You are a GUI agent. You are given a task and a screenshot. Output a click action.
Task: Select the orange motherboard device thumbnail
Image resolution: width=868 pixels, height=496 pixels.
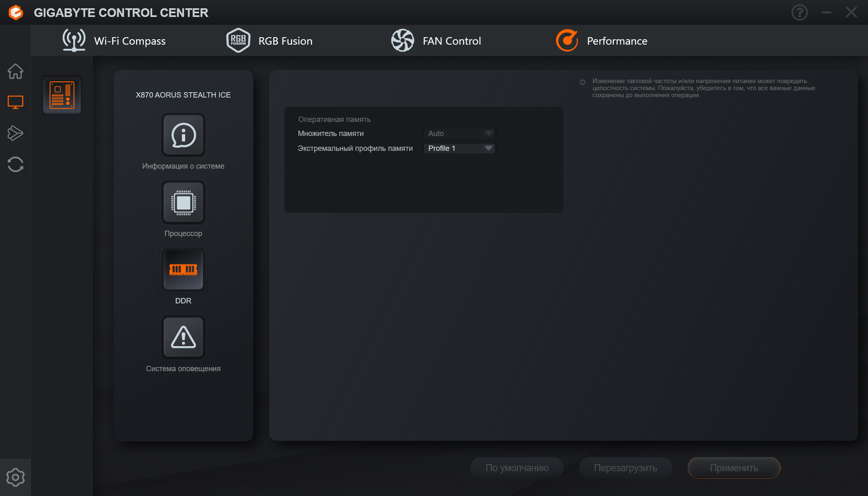(x=62, y=95)
